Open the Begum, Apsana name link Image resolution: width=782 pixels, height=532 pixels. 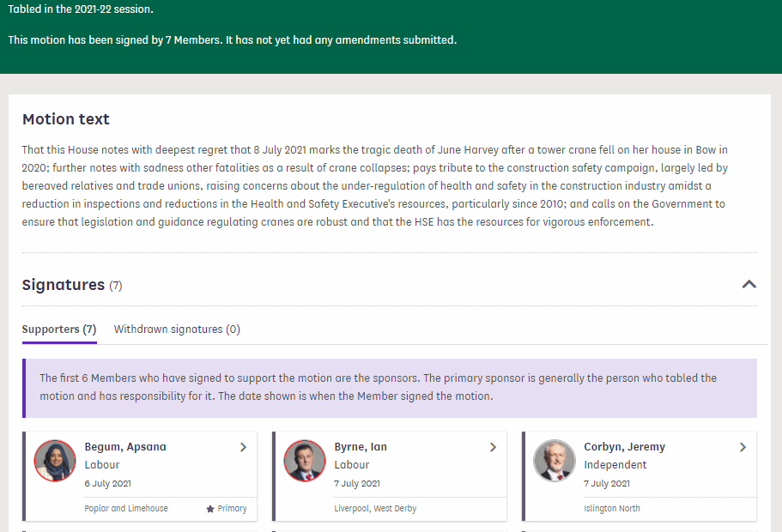[x=125, y=447]
